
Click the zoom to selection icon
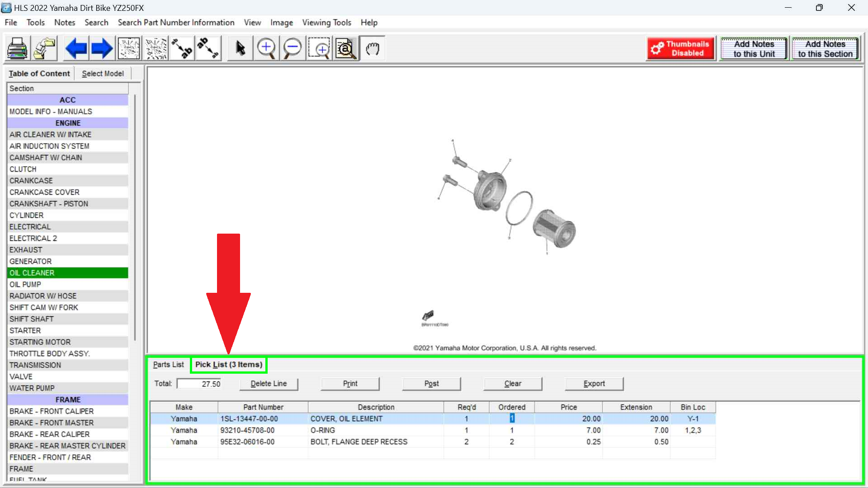coord(320,48)
